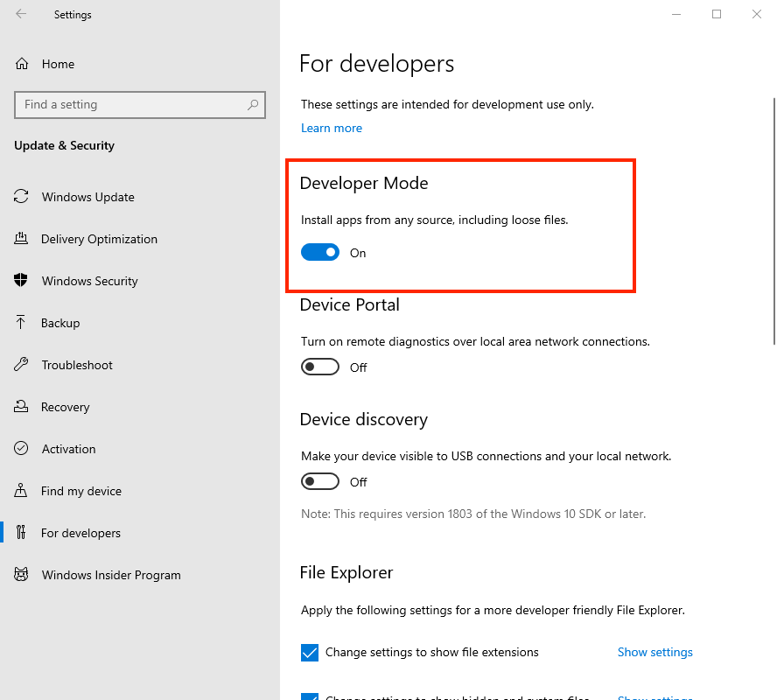Click the Windows Security shield icon
The height and width of the screenshot is (700, 777).
point(21,280)
